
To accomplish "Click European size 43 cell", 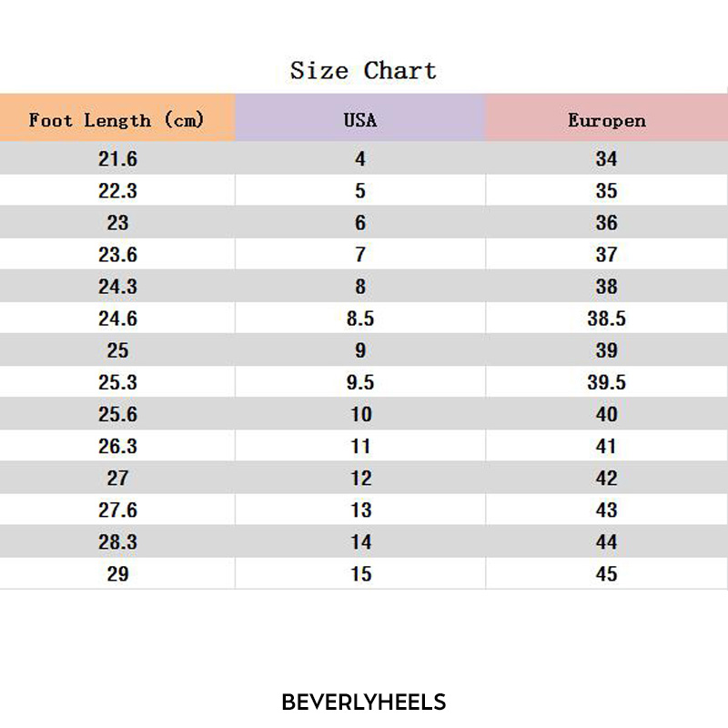I will pyautogui.click(x=607, y=510).
